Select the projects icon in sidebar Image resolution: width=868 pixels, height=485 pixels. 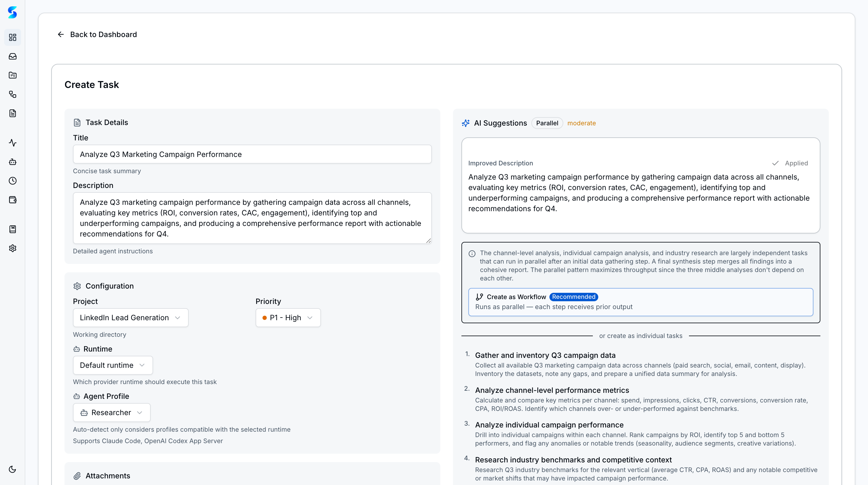pyautogui.click(x=12, y=75)
